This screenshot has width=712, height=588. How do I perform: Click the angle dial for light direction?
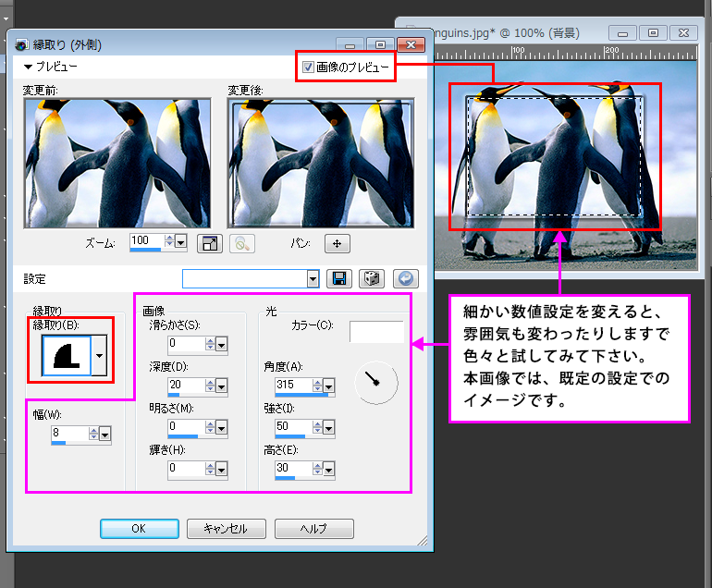(x=376, y=382)
